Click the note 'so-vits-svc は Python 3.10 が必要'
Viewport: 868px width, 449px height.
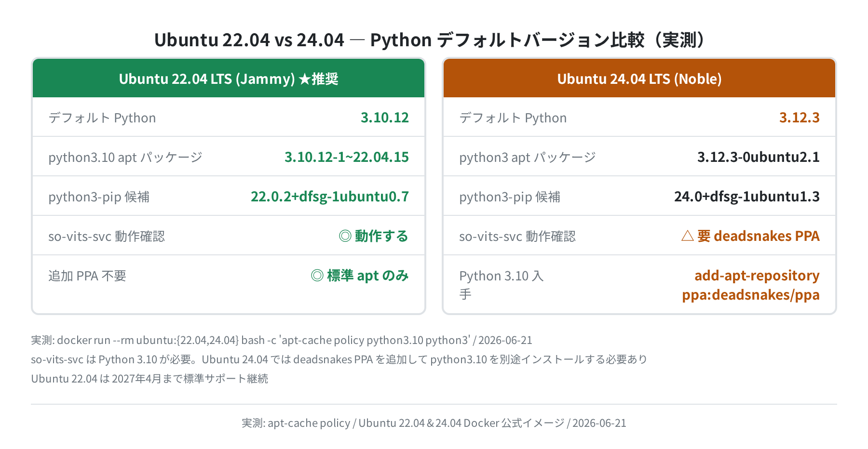point(339,359)
